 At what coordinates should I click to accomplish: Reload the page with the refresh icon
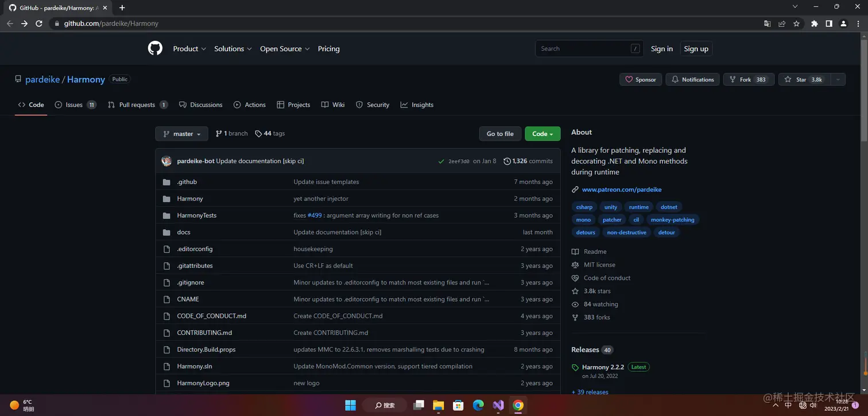pyautogui.click(x=39, y=24)
